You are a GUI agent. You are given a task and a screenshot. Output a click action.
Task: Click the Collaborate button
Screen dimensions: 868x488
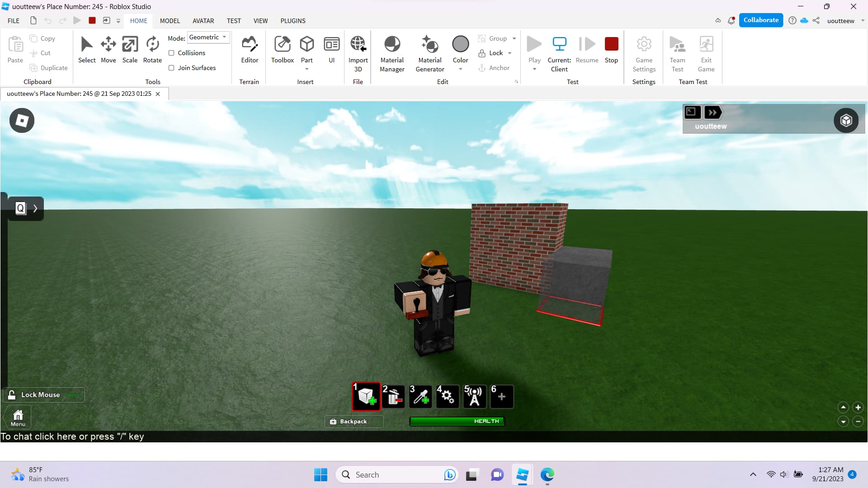click(x=761, y=20)
